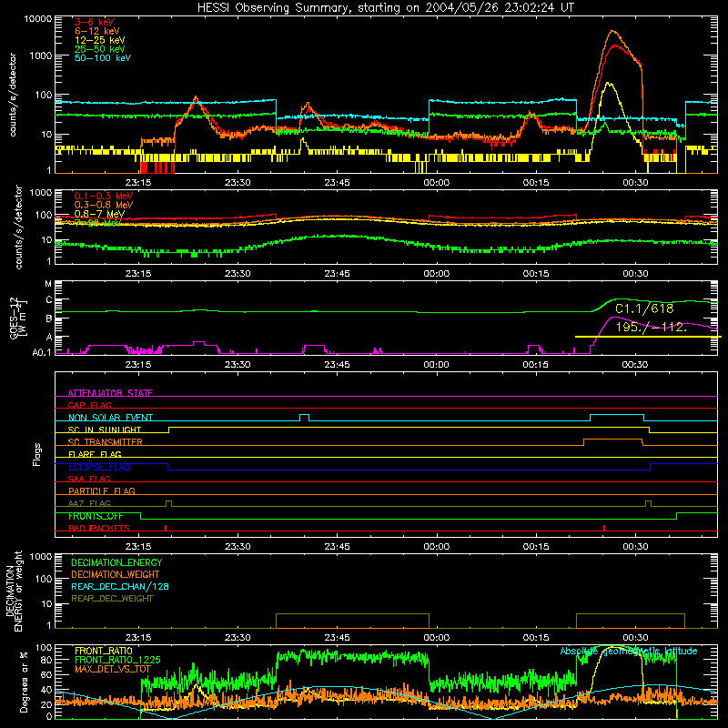Select the 25-50 keV legend label

(x=100, y=49)
